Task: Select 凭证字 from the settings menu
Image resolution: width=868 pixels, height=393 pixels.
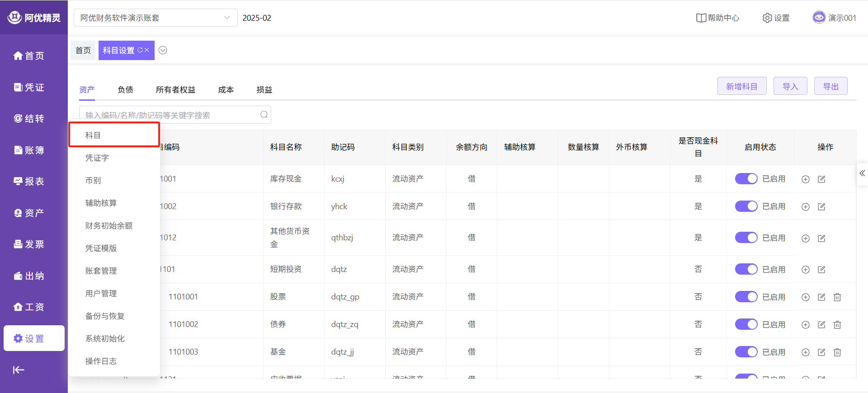Action: (97, 158)
